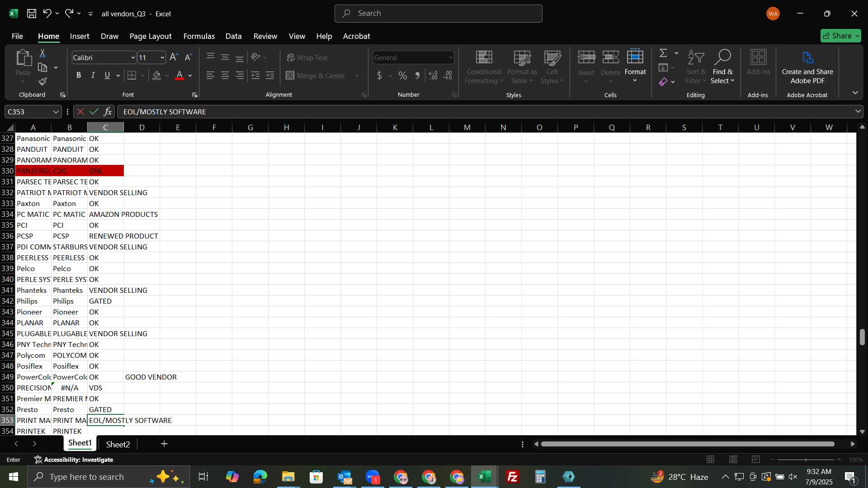Toggle Wrap Text

click(x=307, y=57)
